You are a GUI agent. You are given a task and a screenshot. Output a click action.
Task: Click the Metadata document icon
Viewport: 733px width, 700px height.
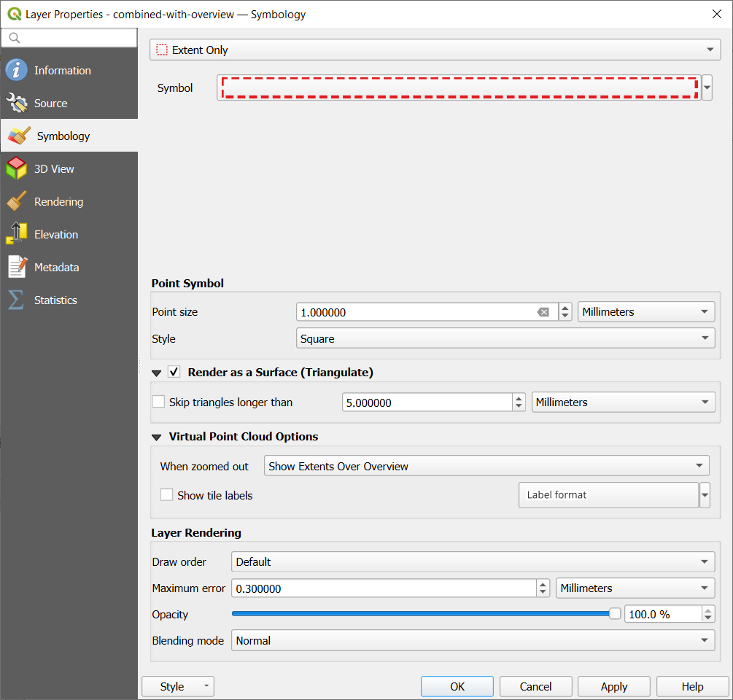pos(16,268)
